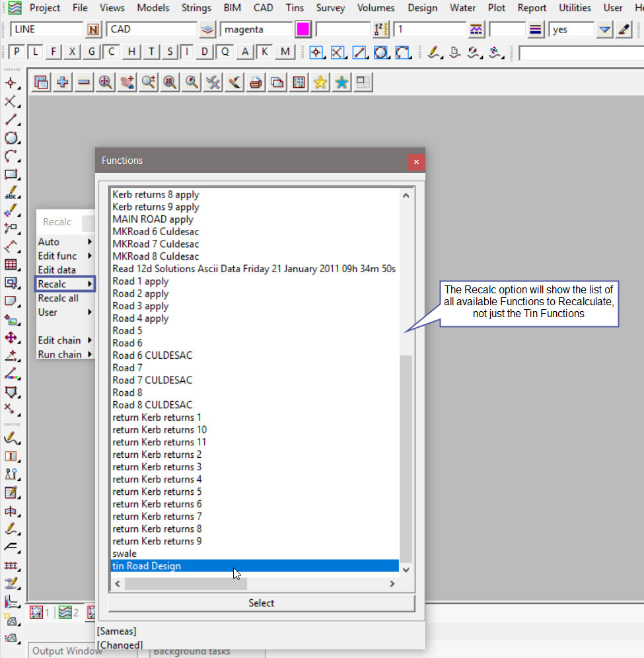644x658 pixels.
Task: Select 'Road 6 CULDESAC' in Functions list
Action: click(153, 355)
